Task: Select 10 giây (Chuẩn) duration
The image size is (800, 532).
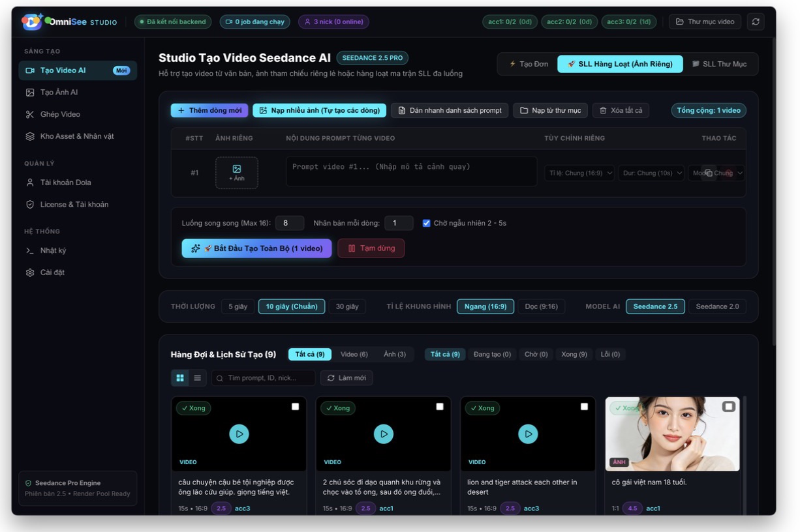Action: (292, 306)
